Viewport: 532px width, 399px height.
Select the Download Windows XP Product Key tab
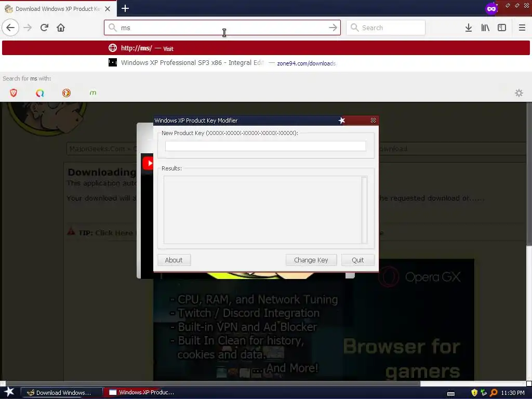point(58,9)
